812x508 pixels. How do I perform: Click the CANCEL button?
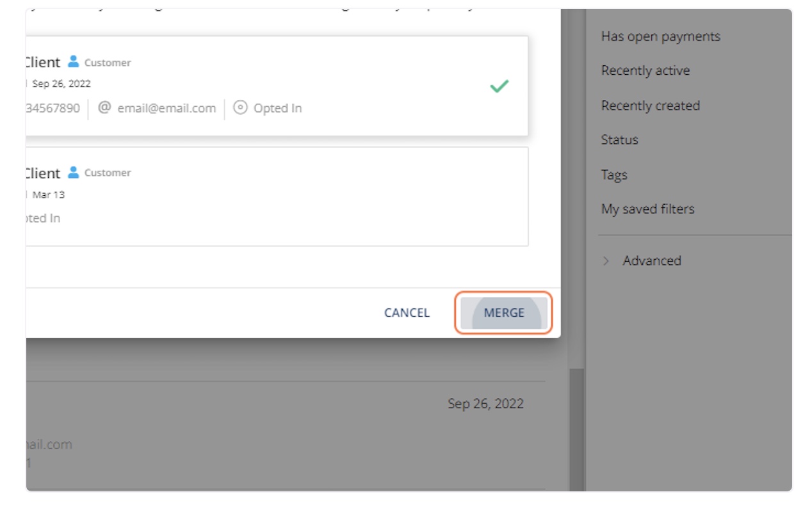(x=407, y=313)
